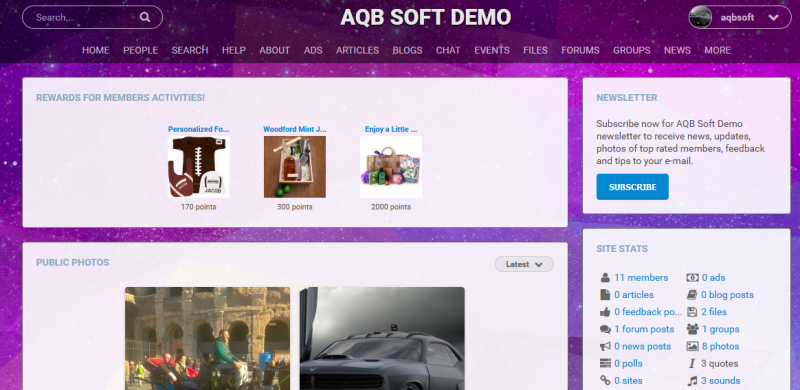
Task: Go to the FORUMS menu item
Action: pos(580,50)
